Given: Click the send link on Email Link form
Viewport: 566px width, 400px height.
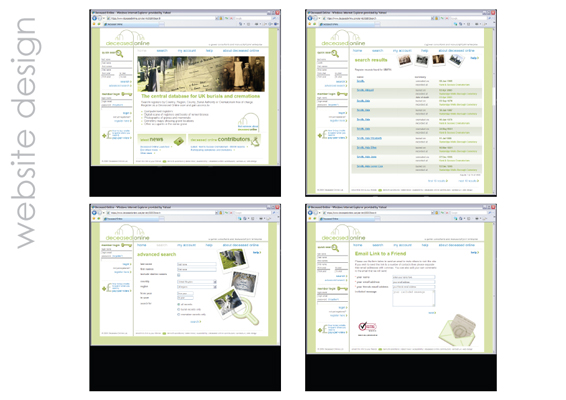Looking at the screenshot, I should click(x=432, y=313).
